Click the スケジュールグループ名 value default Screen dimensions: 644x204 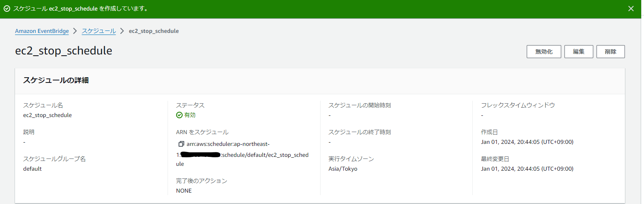32,169
